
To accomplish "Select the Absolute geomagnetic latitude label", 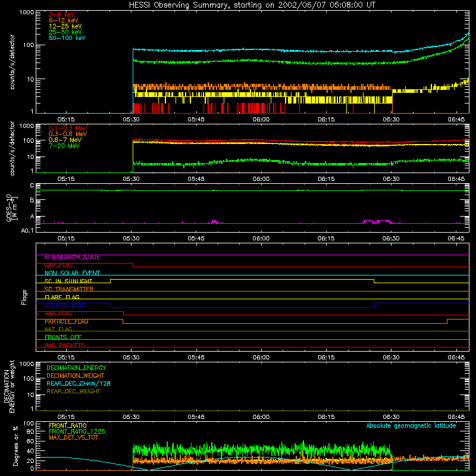I will [411, 426].
